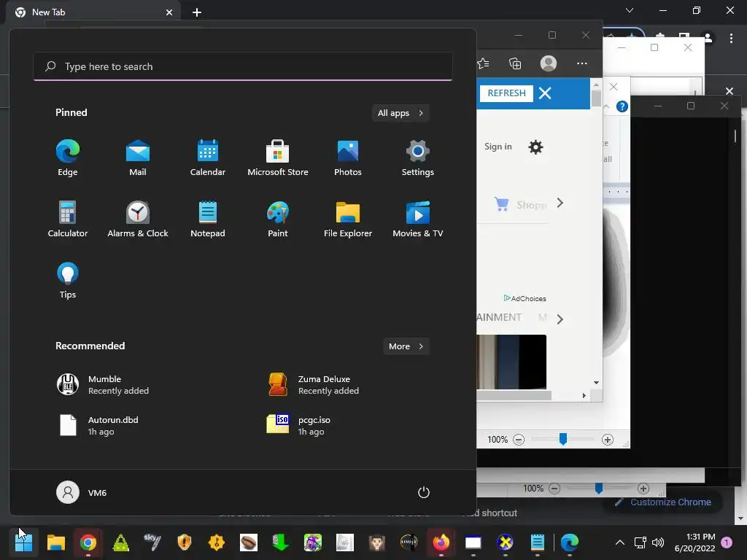This screenshot has width=747, height=560.
Task: Click the zoom in plus beside the upper 100%
Action: (x=608, y=440)
